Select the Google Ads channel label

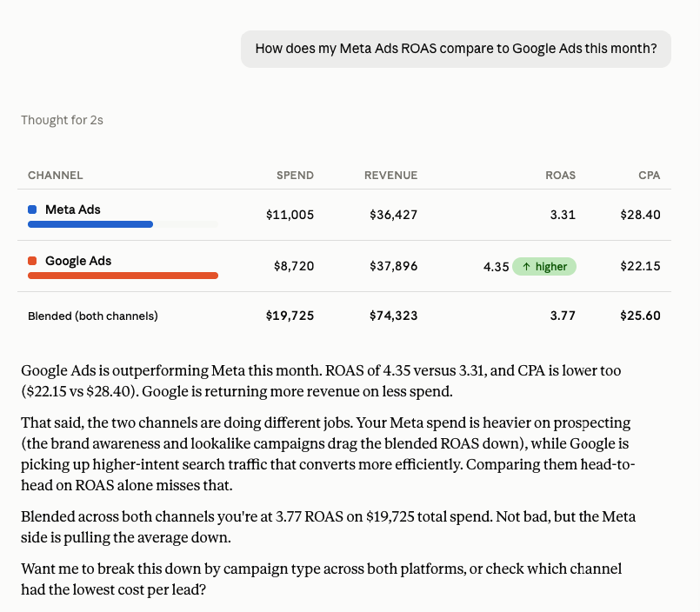(x=78, y=261)
